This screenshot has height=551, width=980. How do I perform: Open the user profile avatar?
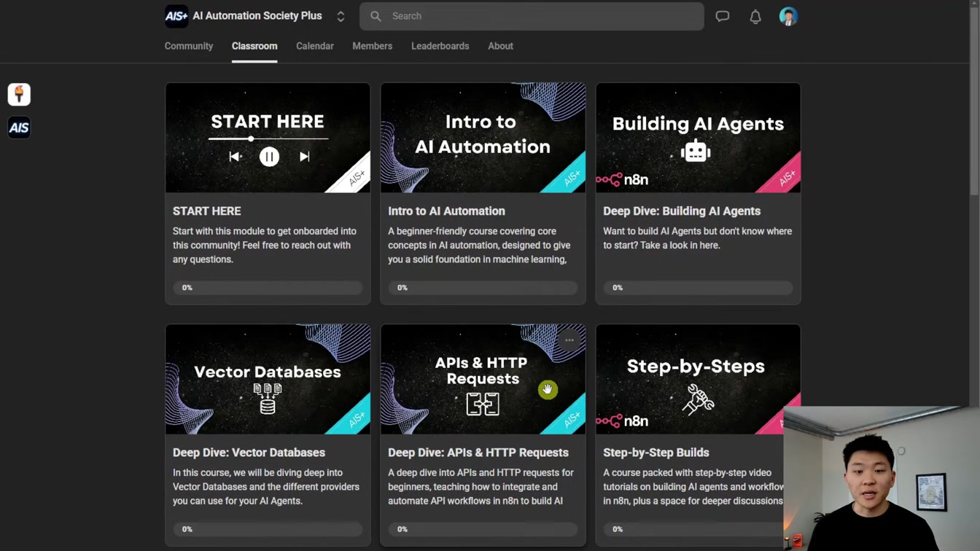[x=788, y=16]
